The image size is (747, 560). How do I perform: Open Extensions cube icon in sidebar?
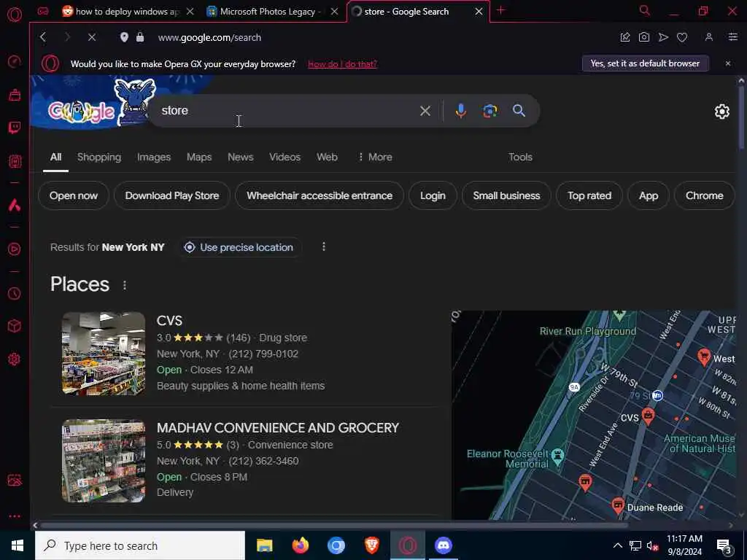point(15,326)
